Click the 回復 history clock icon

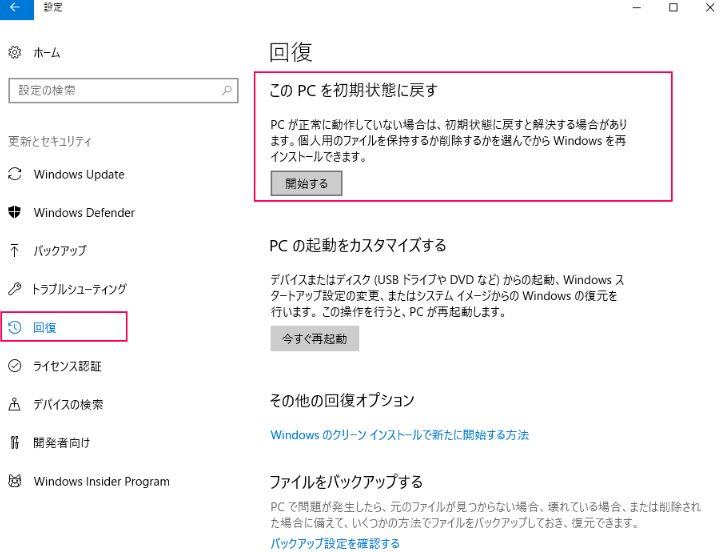(x=15, y=327)
